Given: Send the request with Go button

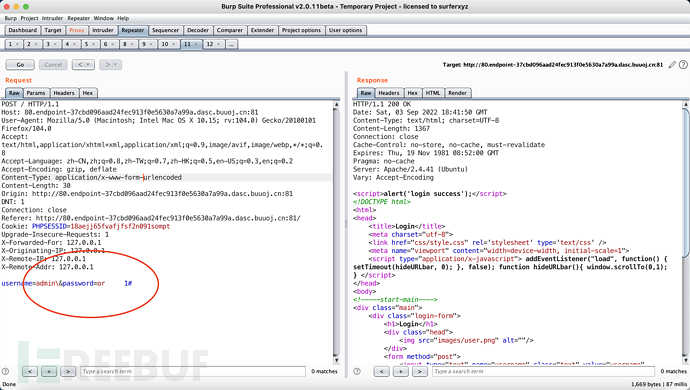Looking at the screenshot, I should pos(20,65).
